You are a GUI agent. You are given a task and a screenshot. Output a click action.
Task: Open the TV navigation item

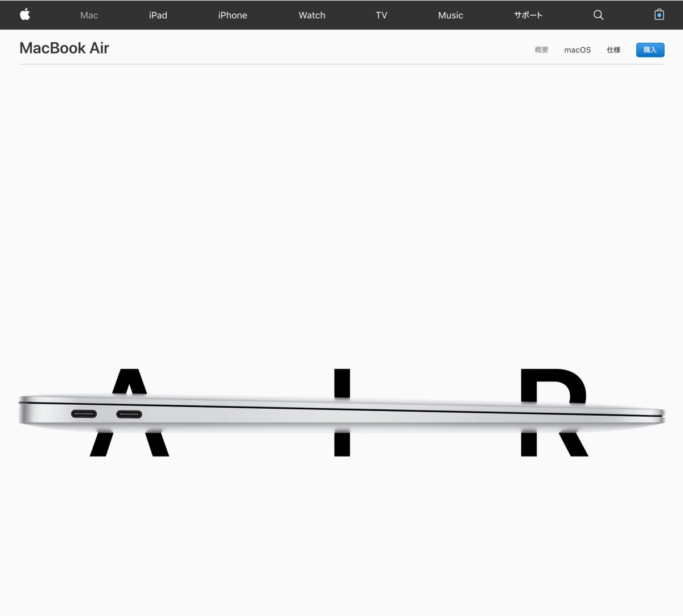381,15
